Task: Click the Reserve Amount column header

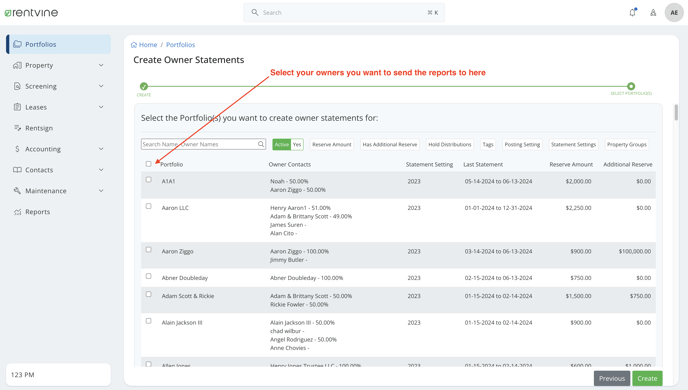Action: tap(571, 164)
